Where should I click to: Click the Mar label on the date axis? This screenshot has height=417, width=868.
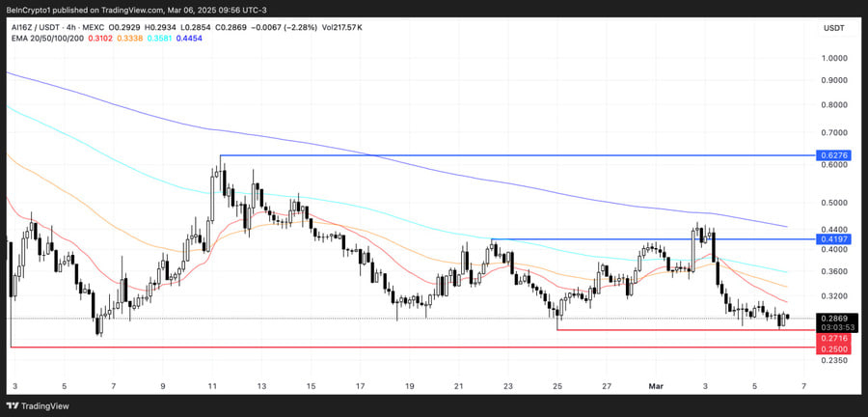tap(656, 385)
